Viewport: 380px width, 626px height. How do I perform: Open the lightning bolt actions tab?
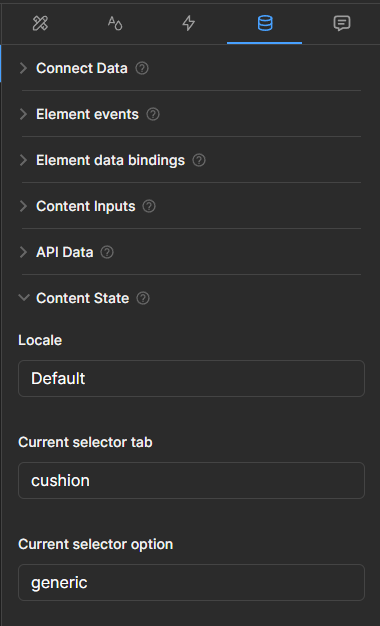pyautogui.click(x=189, y=24)
